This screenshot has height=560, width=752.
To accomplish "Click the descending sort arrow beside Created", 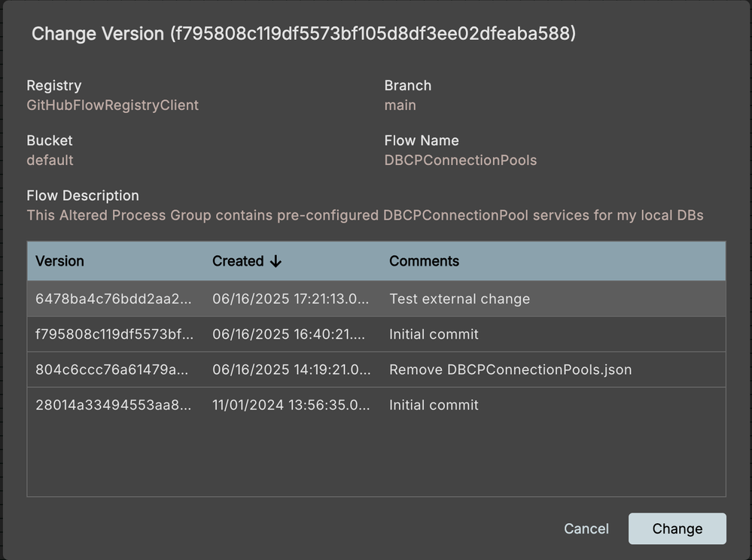I will (276, 261).
